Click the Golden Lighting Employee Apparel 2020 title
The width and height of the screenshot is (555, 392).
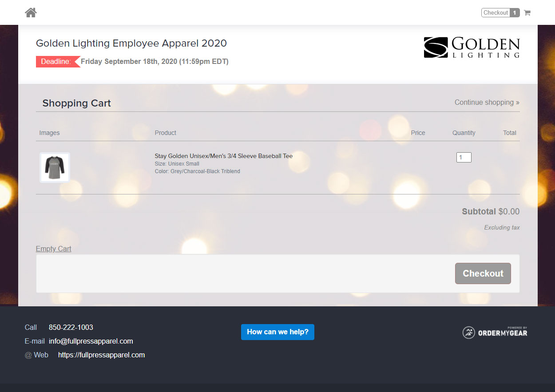(x=131, y=44)
